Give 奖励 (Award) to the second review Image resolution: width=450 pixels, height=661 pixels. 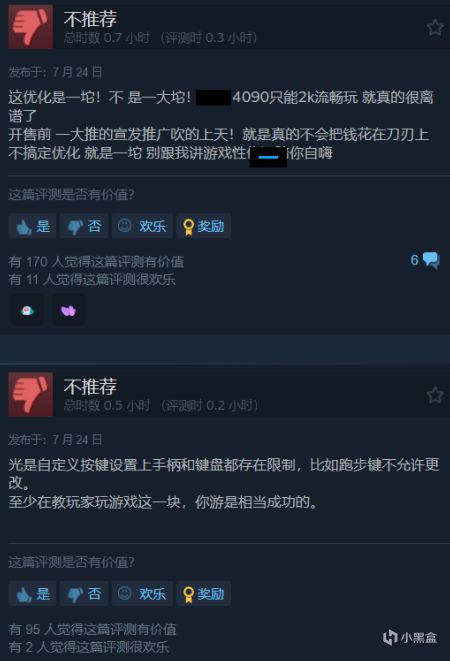pos(204,594)
